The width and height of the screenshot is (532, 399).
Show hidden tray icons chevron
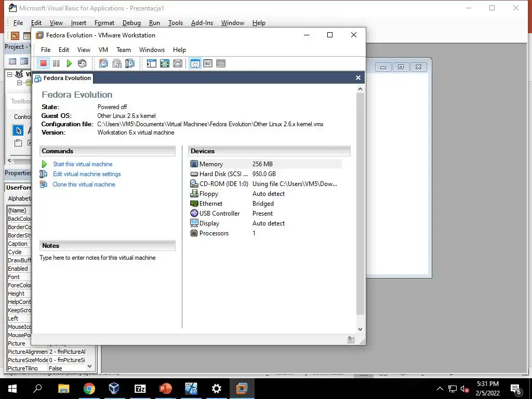(x=440, y=389)
